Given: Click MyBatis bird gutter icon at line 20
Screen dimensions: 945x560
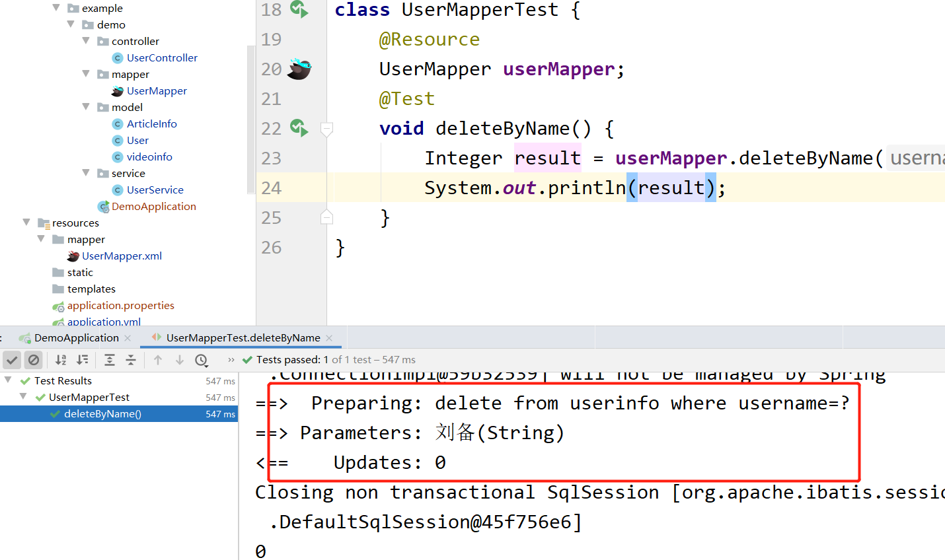Looking at the screenshot, I should pos(299,69).
